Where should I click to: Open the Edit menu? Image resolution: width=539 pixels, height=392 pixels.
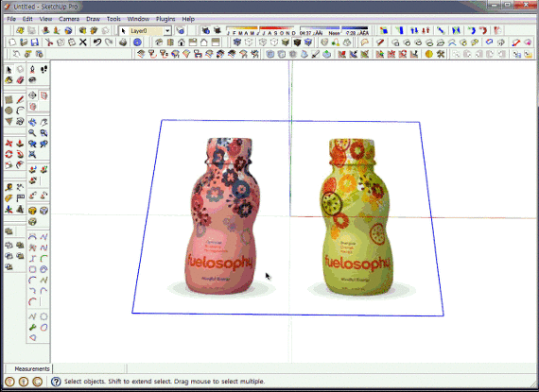(27, 19)
